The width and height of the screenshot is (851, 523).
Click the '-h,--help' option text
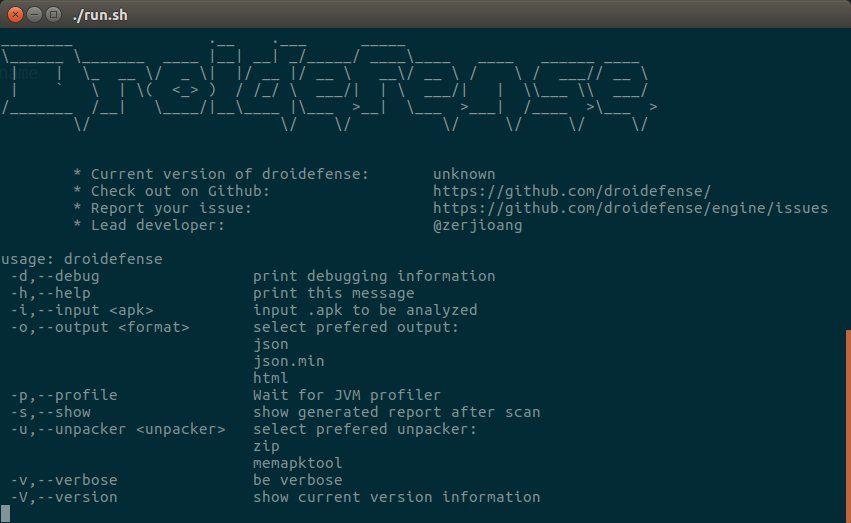click(50, 293)
